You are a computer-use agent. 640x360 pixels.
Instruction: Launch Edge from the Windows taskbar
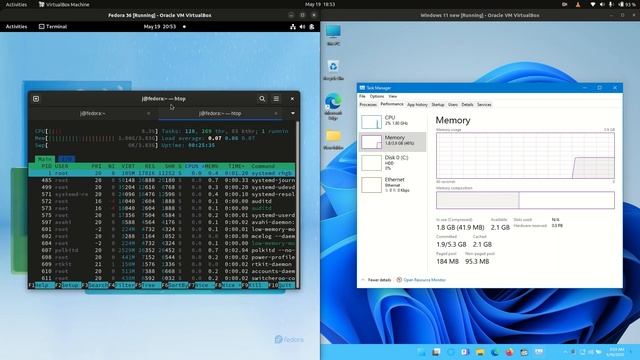[x=495, y=352]
